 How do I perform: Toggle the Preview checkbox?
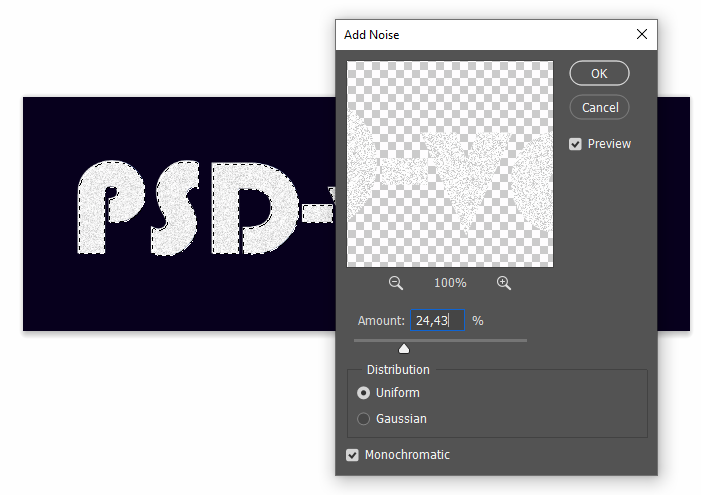coord(575,144)
